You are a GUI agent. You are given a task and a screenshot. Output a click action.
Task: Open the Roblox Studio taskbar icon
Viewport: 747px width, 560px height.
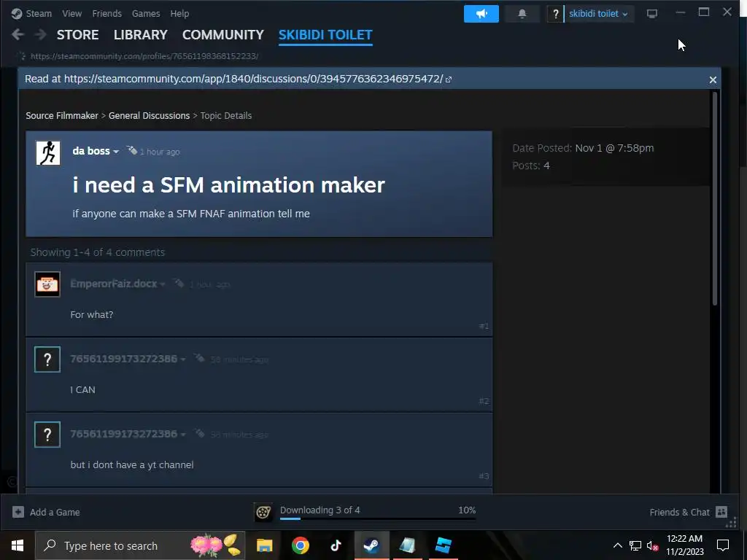(443, 545)
